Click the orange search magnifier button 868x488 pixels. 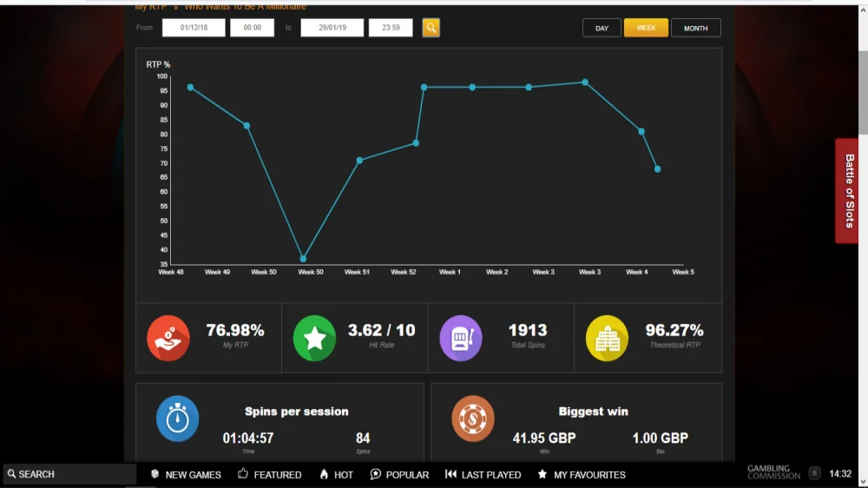pos(431,28)
